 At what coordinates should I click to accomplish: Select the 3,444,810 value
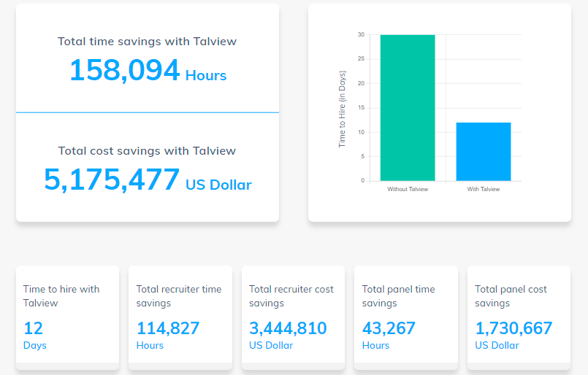pyautogui.click(x=288, y=328)
